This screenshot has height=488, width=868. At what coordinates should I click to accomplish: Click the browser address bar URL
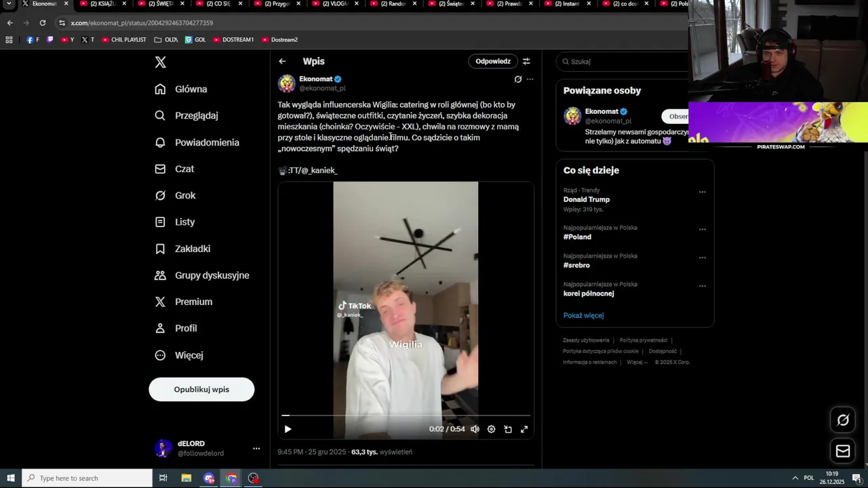coord(142,22)
